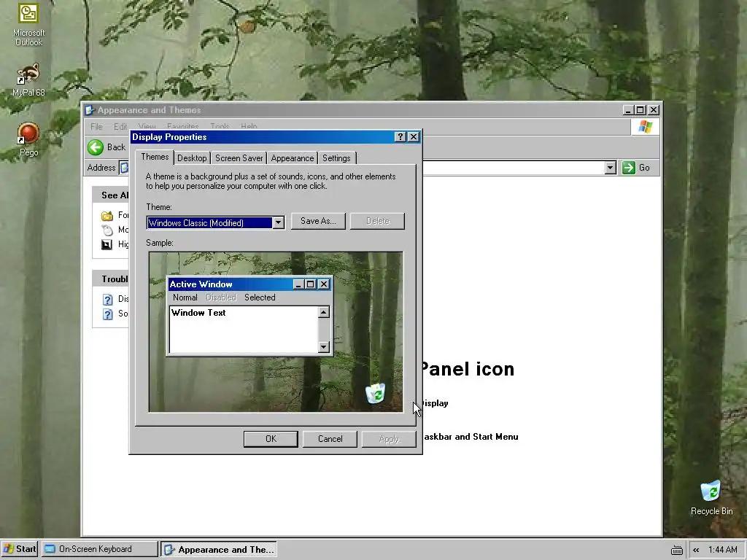Click the Fonts folder icon in See Also
The image size is (747, 560).
(107, 215)
